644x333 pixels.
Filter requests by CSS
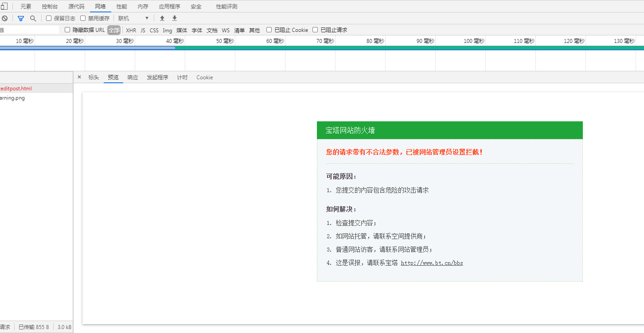(154, 30)
